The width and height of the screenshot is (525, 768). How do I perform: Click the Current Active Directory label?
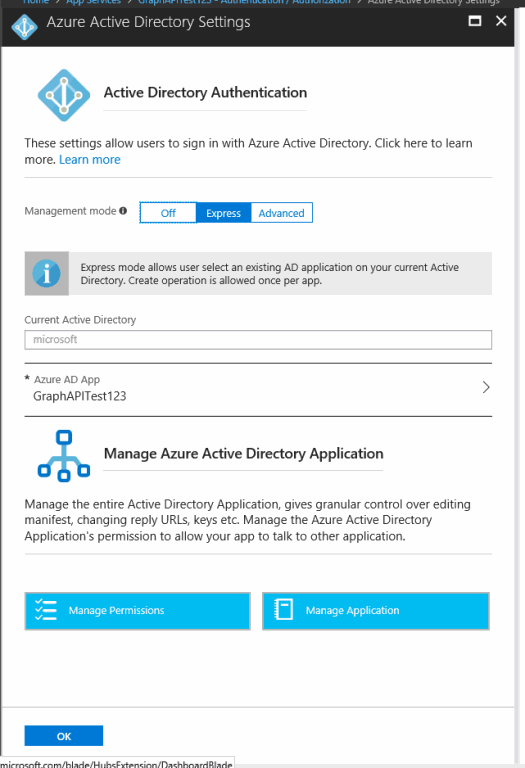[80, 320]
